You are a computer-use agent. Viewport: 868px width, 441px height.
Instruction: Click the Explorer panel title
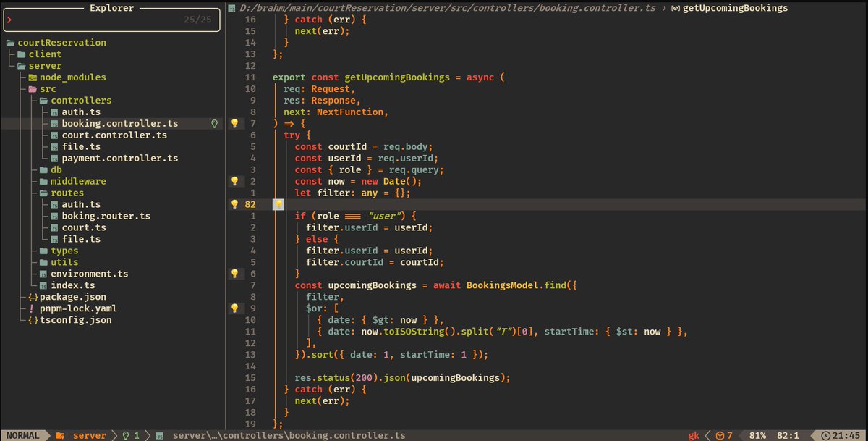tap(111, 8)
